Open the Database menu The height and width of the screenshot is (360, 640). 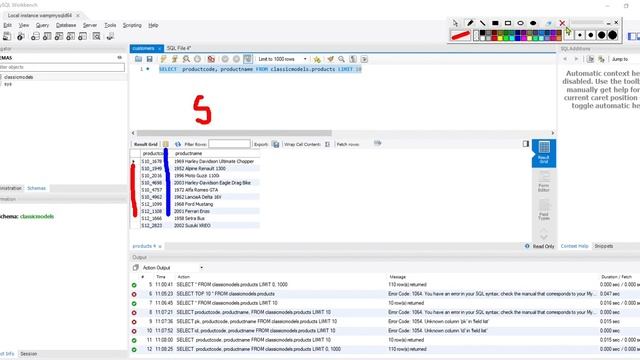[66, 25]
